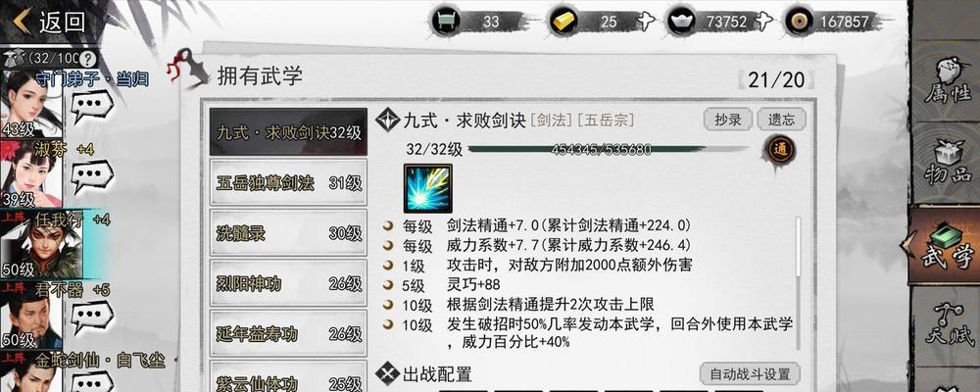Click the 抄录 button
Viewport: 980px width, 392px height.
coord(727,120)
